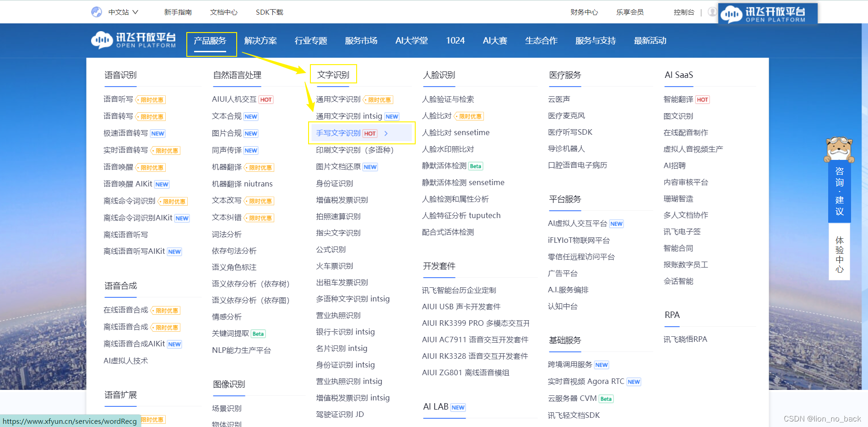Image resolution: width=868 pixels, height=427 pixels.
Task: Open 财务中心 in the top bar
Action: 584,12
